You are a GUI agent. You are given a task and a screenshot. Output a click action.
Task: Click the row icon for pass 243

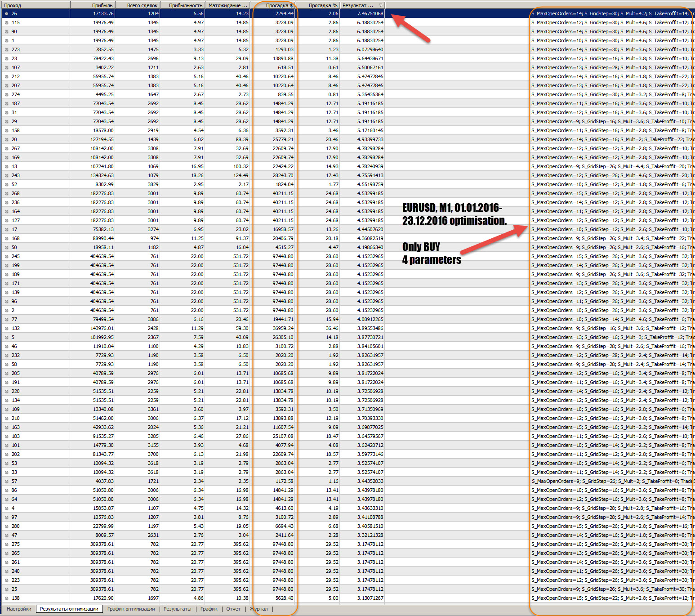coord(6,175)
